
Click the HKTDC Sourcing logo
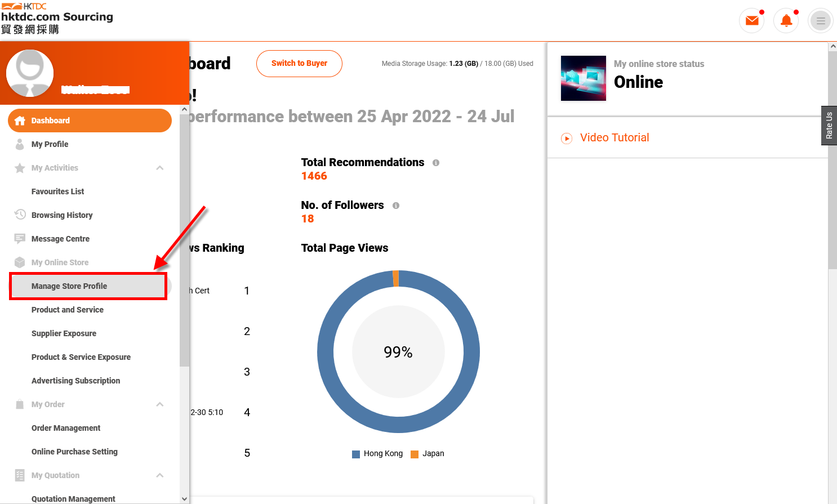(57, 19)
